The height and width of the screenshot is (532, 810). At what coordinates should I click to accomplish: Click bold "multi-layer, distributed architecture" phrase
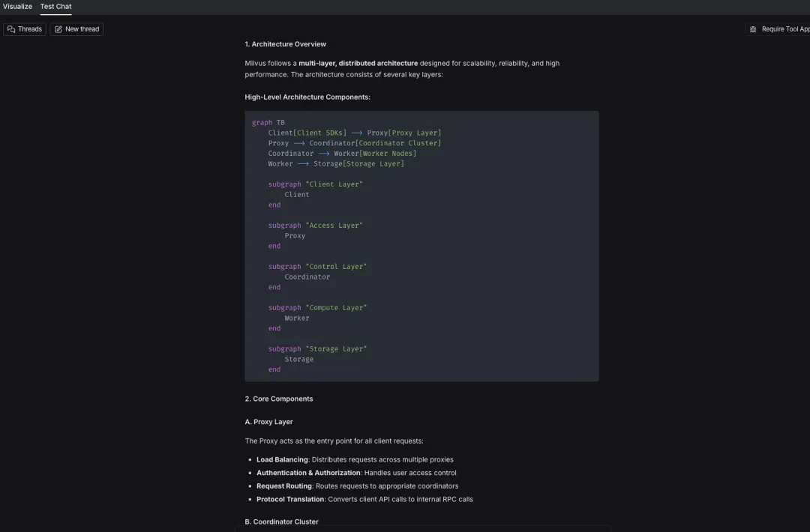[358, 64]
